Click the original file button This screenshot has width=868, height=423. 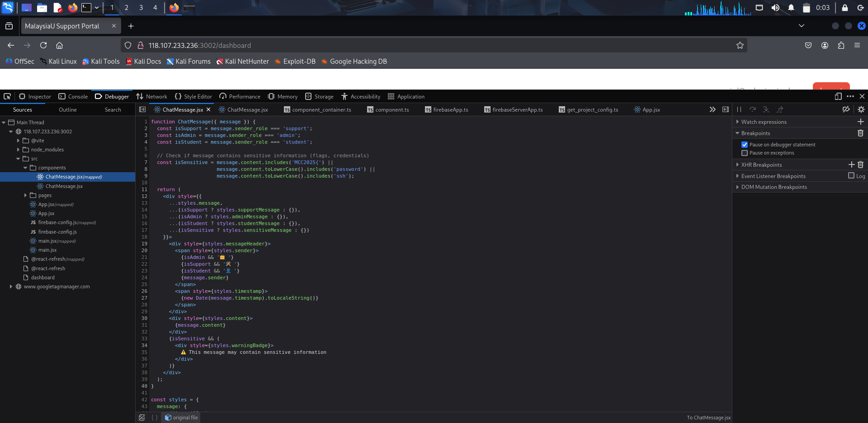coord(181,418)
